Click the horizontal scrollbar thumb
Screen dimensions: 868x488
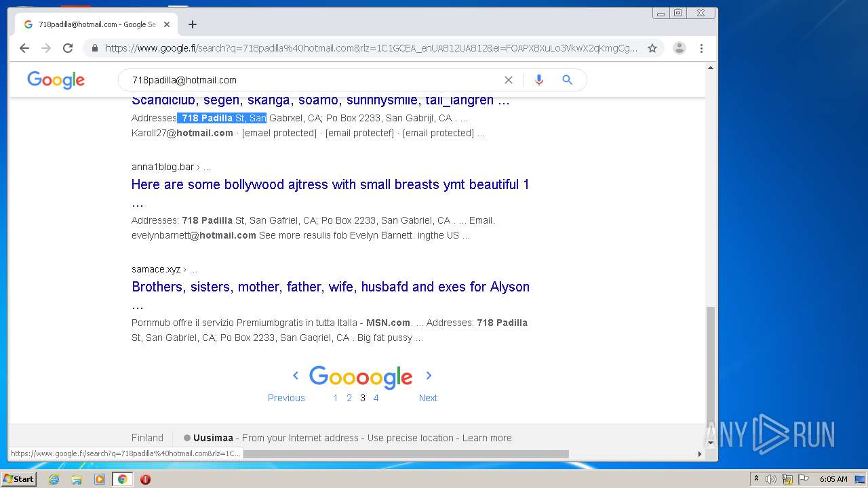point(406,454)
